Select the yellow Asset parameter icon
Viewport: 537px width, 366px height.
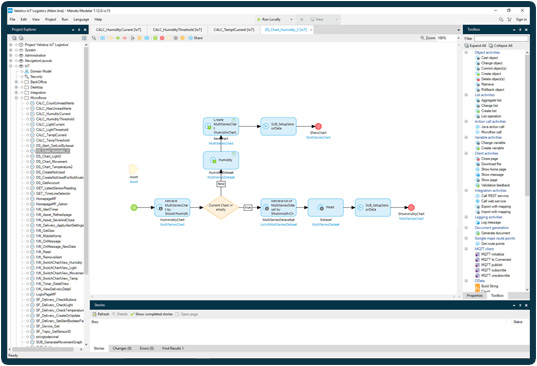(x=134, y=169)
